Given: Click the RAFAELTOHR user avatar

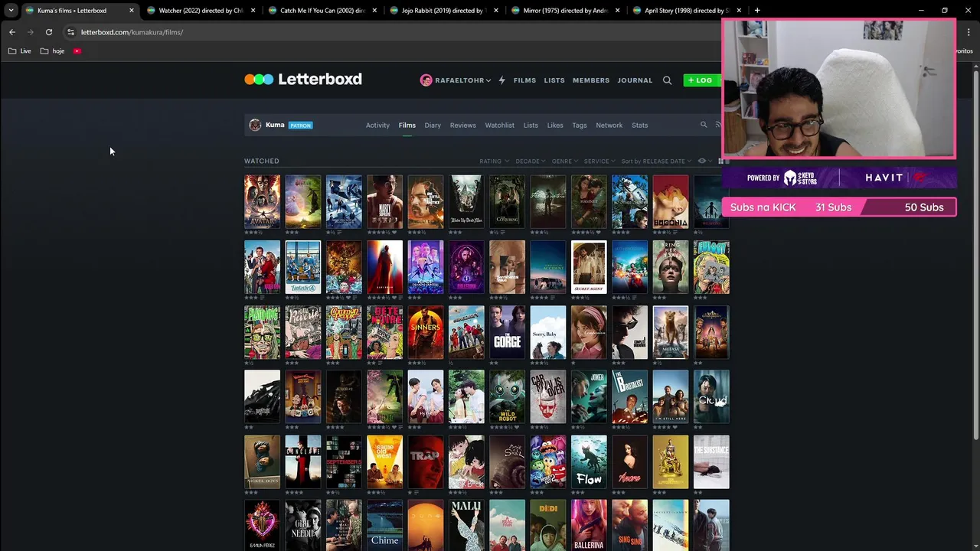Looking at the screenshot, I should [x=426, y=80].
